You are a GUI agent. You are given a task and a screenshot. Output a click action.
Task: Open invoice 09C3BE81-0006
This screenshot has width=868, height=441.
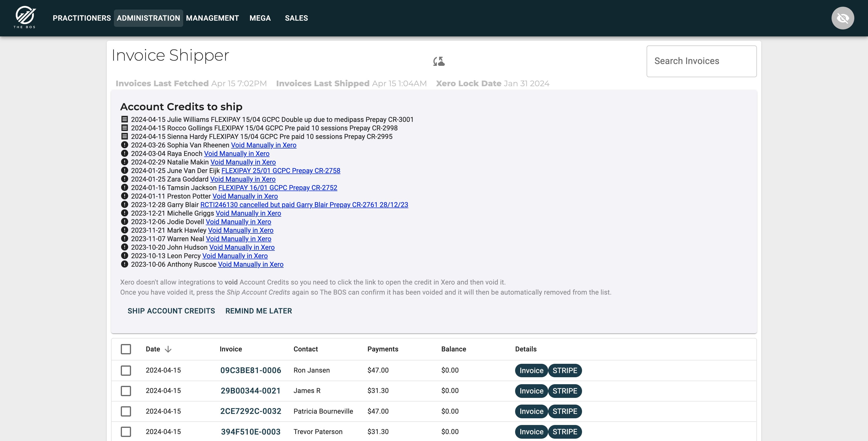(250, 371)
